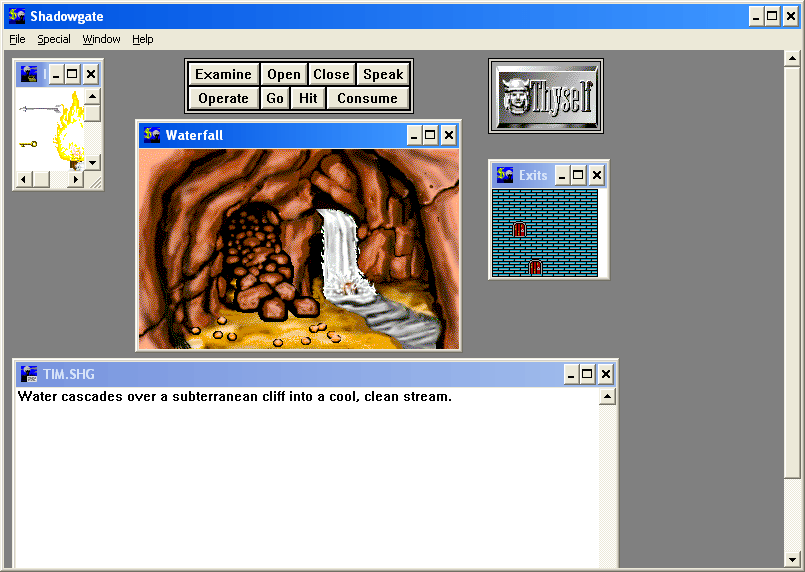The height and width of the screenshot is (572, 805).
Task: Choose the Examine command
Action: (x=223, y=74)
